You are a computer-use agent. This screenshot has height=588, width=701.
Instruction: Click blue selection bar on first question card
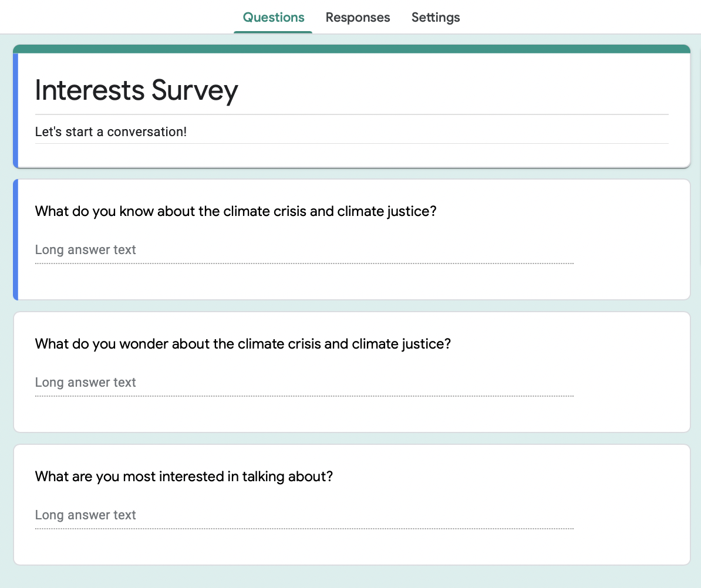(16, 239)
